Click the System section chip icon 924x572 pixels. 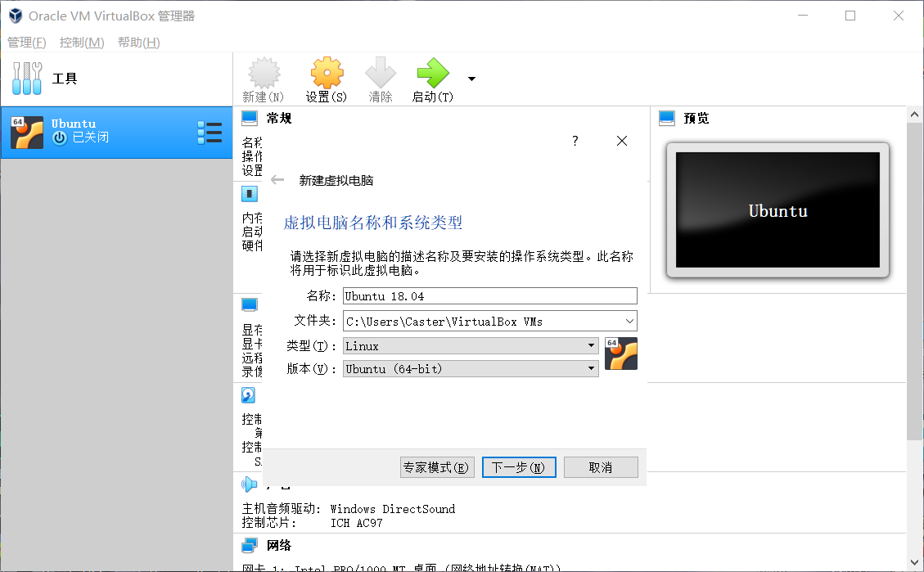click(250, 194)
